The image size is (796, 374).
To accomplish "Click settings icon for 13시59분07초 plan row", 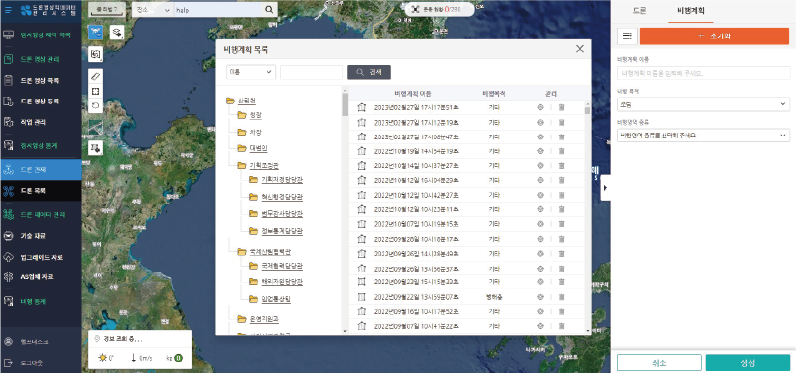I will pos(541,296).
